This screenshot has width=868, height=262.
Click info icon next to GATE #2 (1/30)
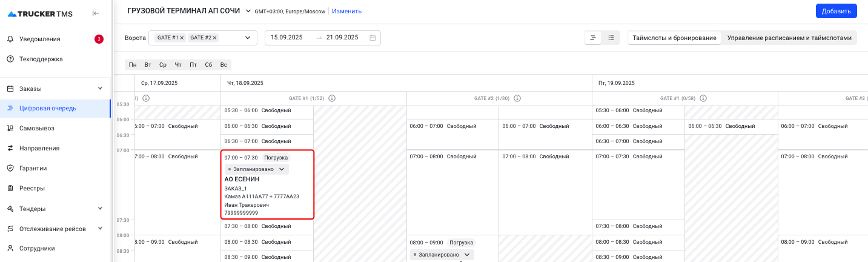tap(517, 98)
